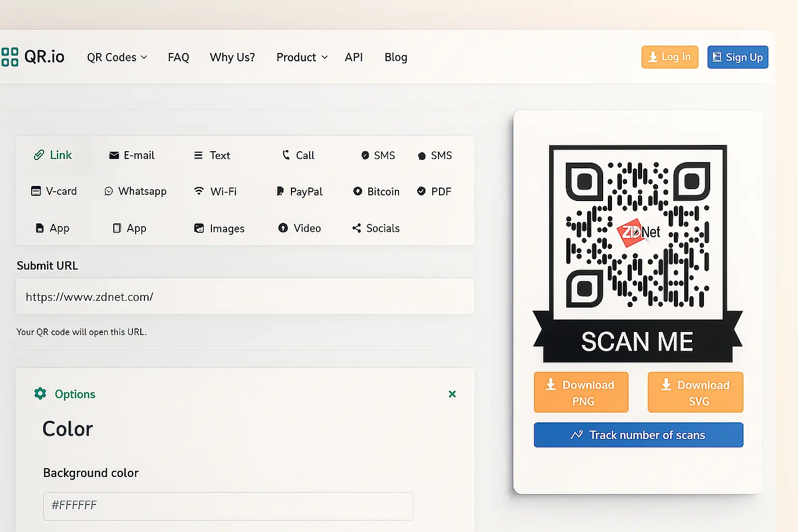This screenshot has width=798, height=532.
Task: Choose the PDF QR type
Action: pyautogui.click(x=434, y=191)
